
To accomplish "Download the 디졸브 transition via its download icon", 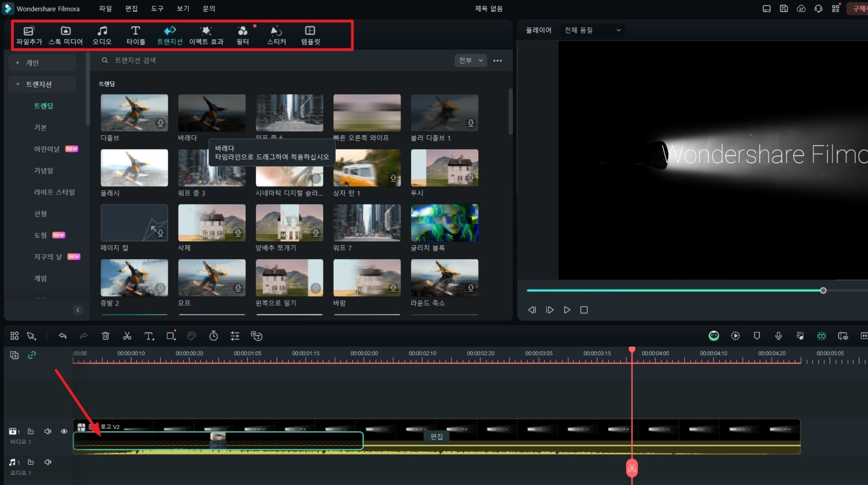I will (161, 123).
